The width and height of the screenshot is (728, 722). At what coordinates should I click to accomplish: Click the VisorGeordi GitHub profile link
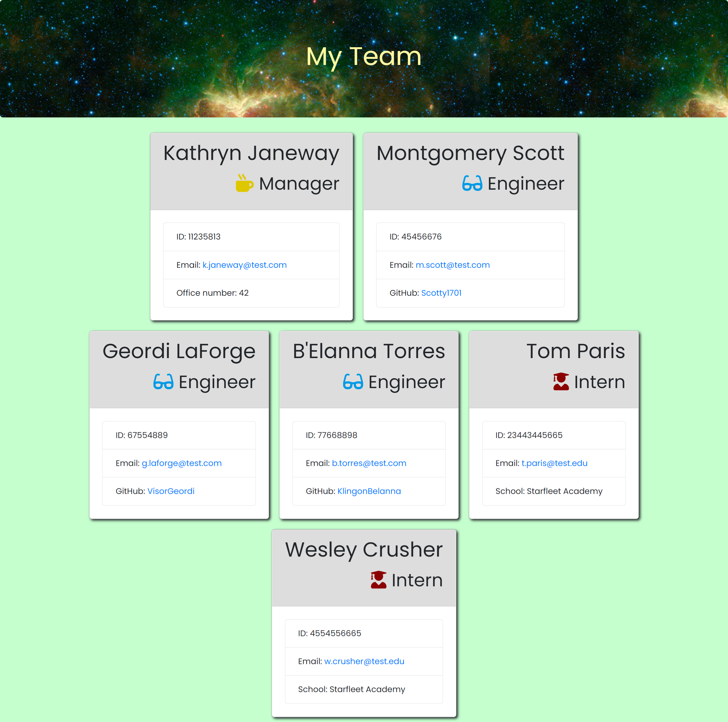click(170, 491)
